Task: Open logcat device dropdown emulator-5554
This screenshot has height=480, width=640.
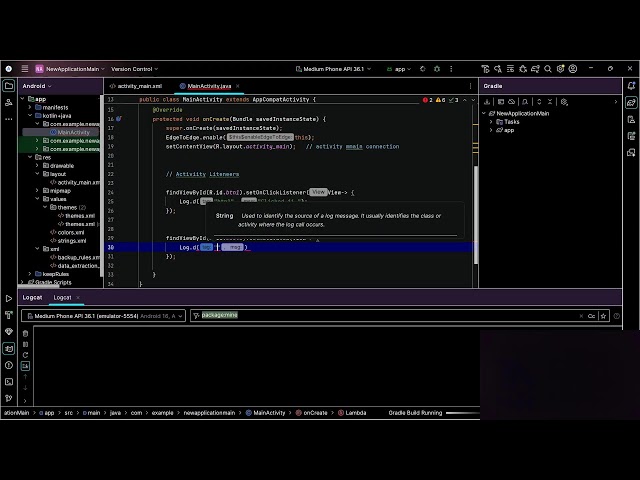Action: [x=104, y=316]
